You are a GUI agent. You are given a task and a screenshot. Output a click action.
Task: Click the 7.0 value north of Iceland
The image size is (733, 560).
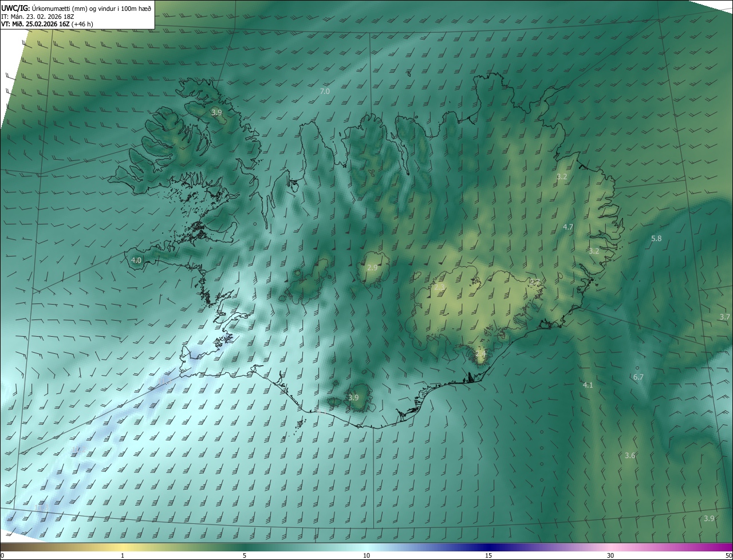[325, 92]
